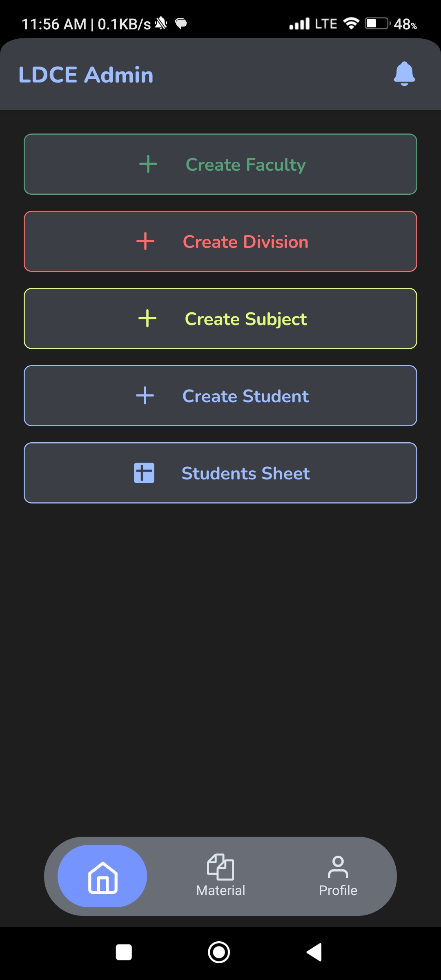This screenshot has width=441, height=980.
Task: Click the Create Student text
Action: tap(246, 396)
